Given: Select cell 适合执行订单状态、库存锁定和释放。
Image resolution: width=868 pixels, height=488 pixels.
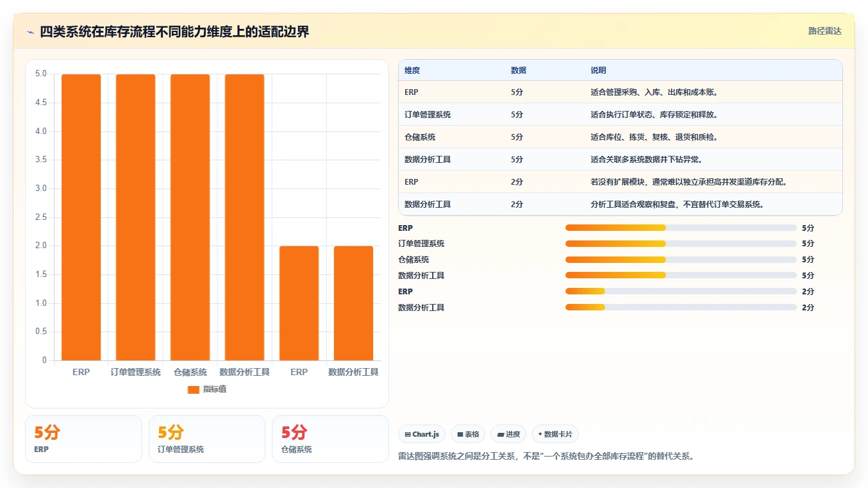Looking at the screenshot, I should 655,115.
